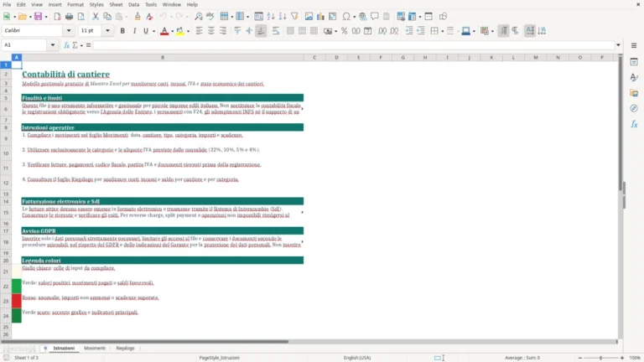
Task: Sort ascending A to Z
Action: click(271, 17)
